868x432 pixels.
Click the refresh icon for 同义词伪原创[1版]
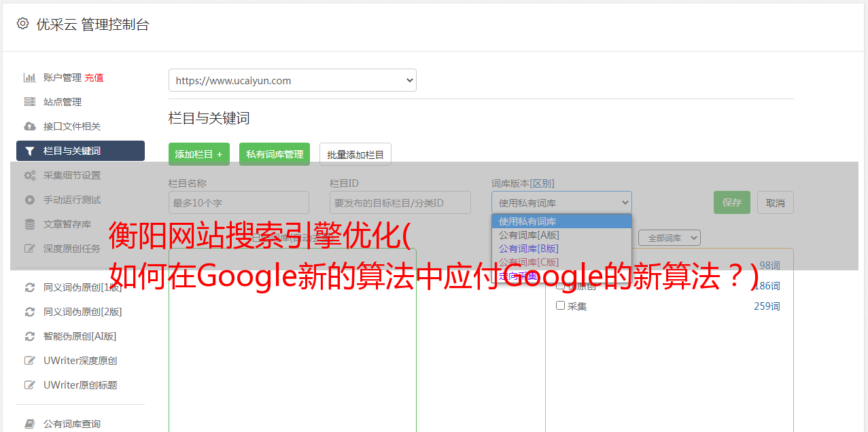(30, 287)
